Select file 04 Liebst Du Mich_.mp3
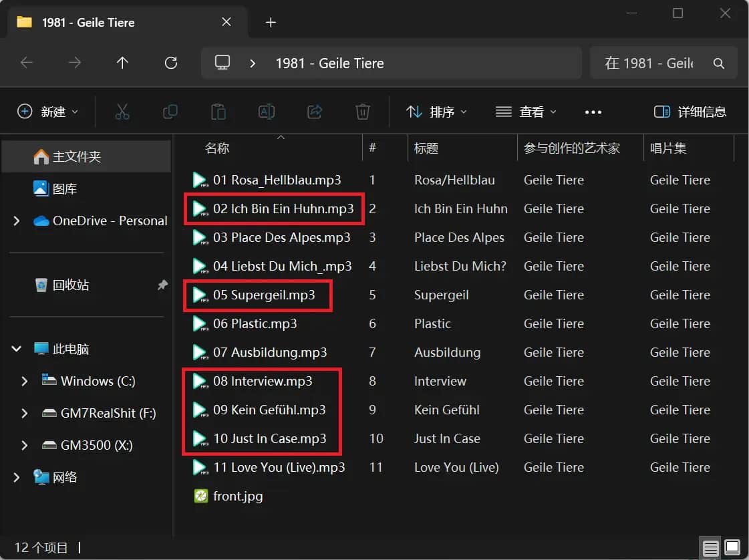This screenshot has height=560, width=749. (282, 266)
